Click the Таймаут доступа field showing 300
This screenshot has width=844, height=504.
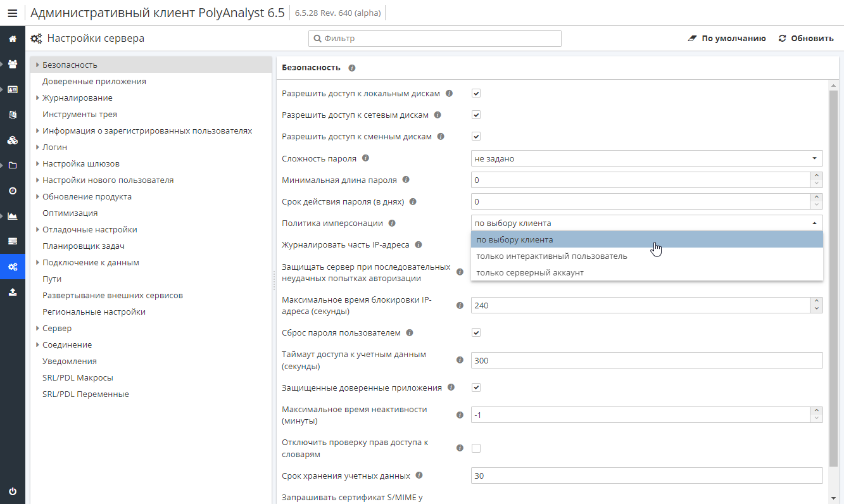[646, 360]
